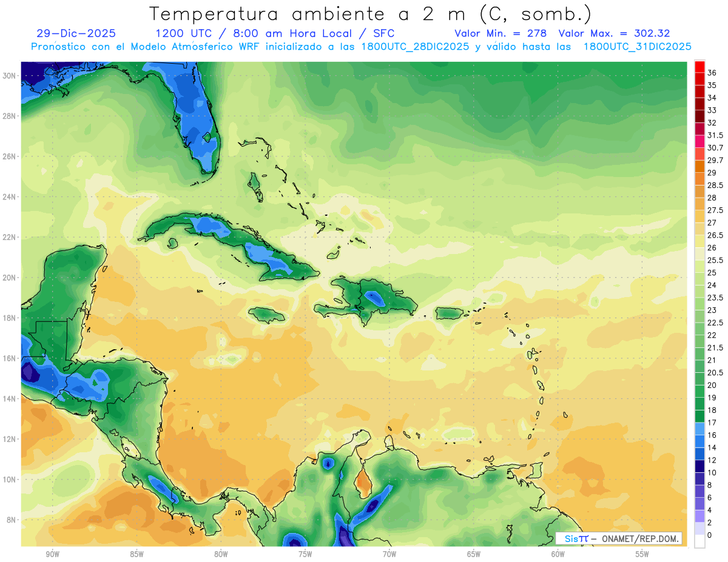Viewport: 728px width, 562px height.
Task: Select the 'Valor Max. = 302.32' text
Action: tap(614, 34)
